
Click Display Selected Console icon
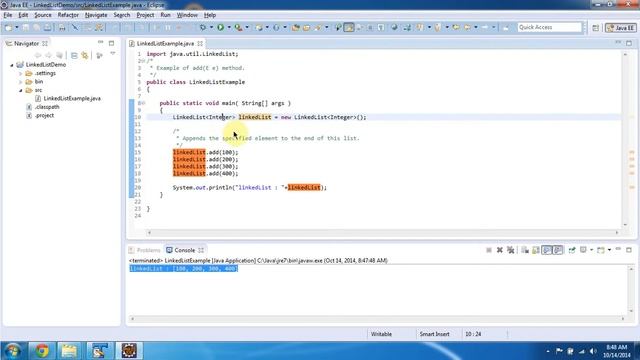point(583,250)
